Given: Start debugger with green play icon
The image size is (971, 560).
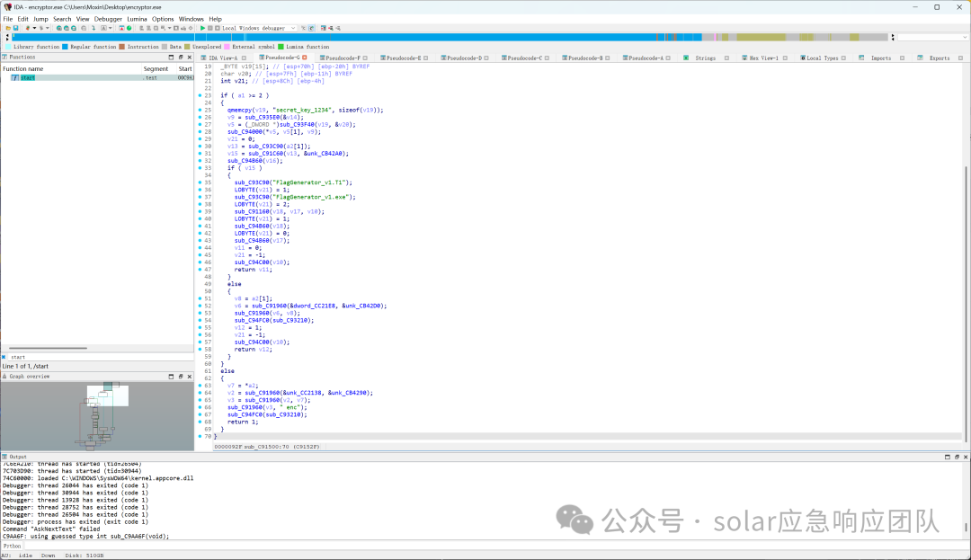Looking at the screenshot, I should [202, 28].
